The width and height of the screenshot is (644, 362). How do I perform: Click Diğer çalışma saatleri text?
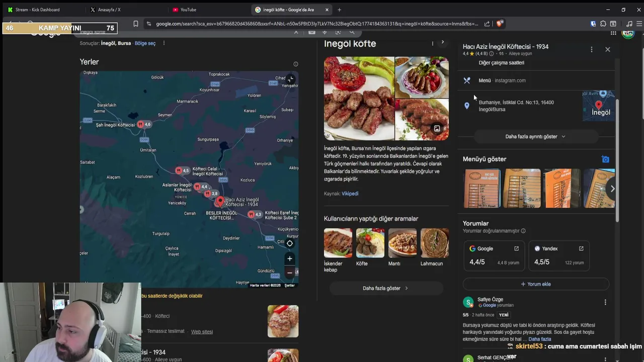coord(501,63)
